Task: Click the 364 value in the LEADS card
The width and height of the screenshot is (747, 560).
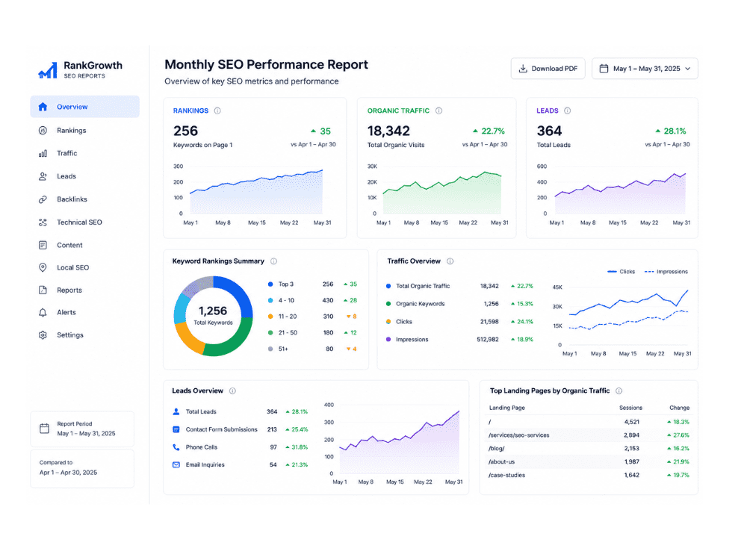Action: click(549, 131)
